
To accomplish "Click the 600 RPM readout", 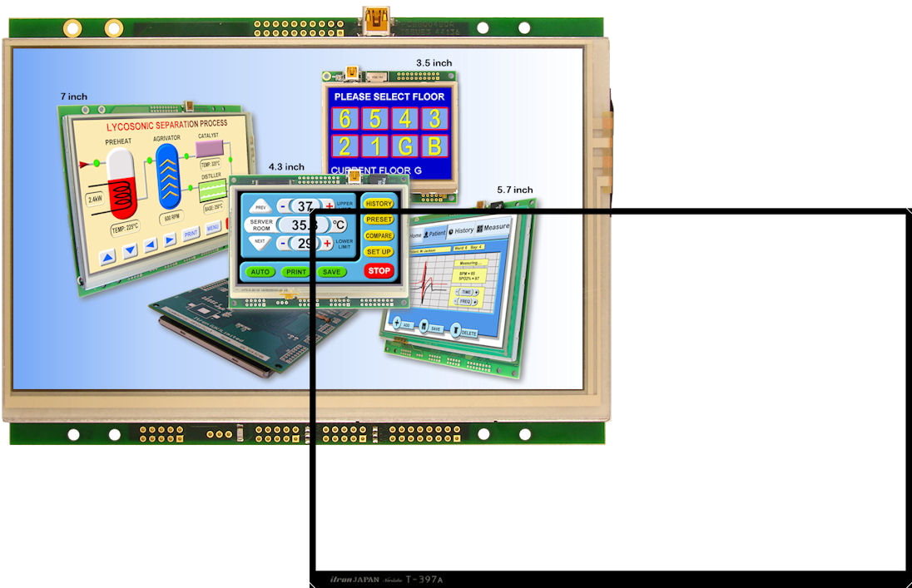I will pyautogui.click(x=171, y=218).
